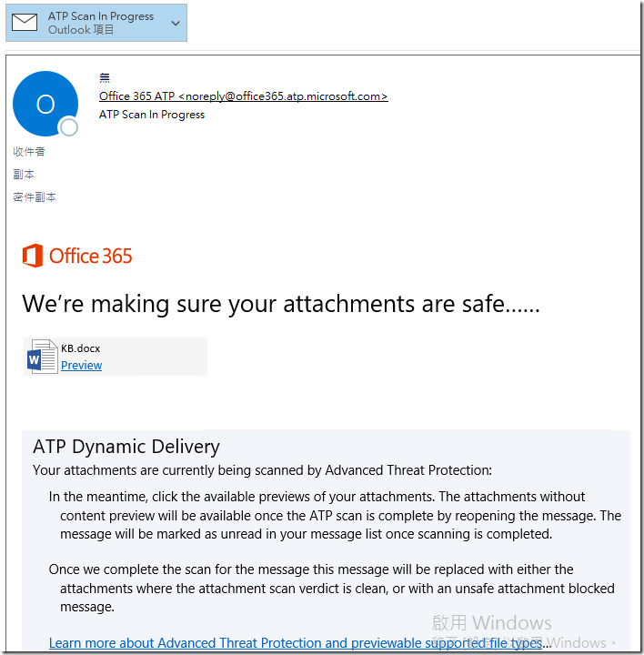This screenshot has width=644, height=655.
Task: Expand the ATP Scan In Progress attachment dropdown arrow
Action: [x=175, y=23]
